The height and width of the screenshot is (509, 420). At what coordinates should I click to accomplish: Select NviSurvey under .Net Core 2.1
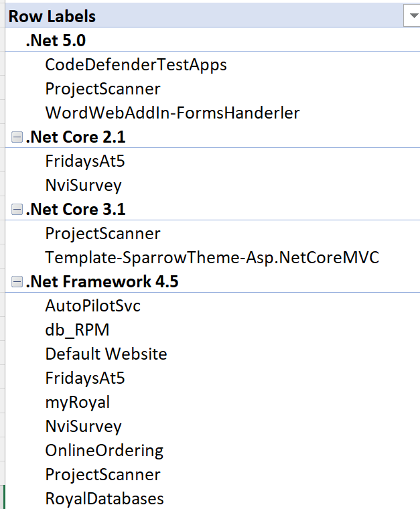coord(83,186)
